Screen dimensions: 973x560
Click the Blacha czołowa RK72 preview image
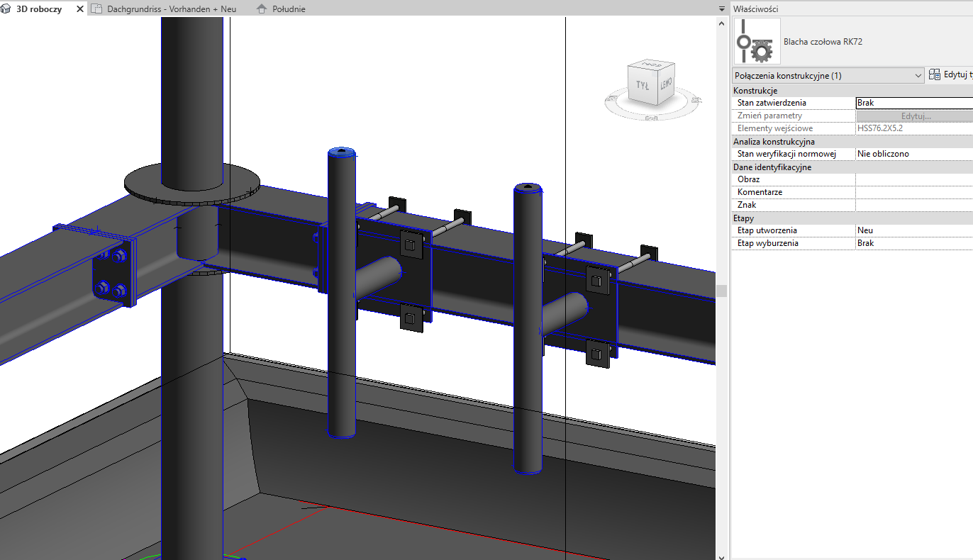756,40
